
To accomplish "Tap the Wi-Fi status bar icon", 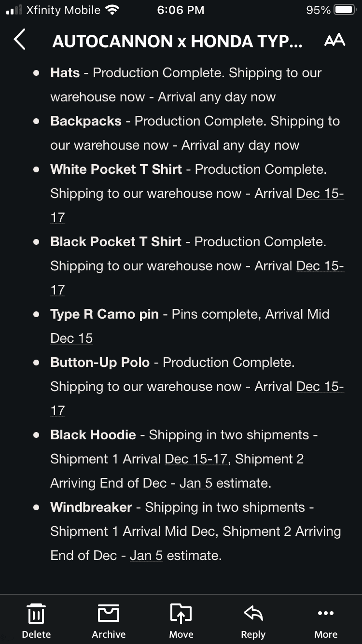I will pyautogui.click(x=112, y=10).
